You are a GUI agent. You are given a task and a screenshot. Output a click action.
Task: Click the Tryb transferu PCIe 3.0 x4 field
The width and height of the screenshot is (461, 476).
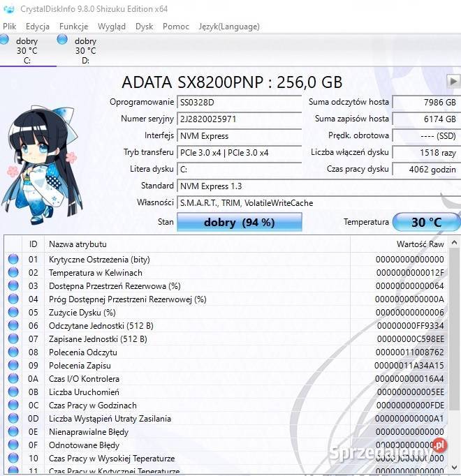click(239, 152)
